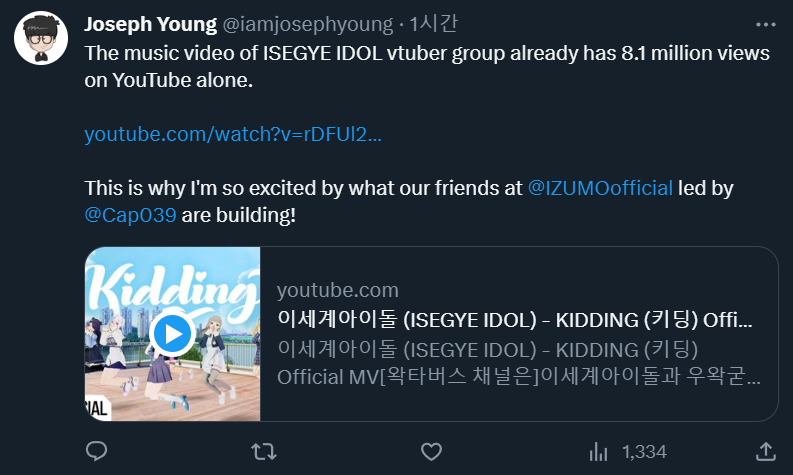Open the three-dot more options menu
Screen dimensions: 793x475
click(764, 23)
